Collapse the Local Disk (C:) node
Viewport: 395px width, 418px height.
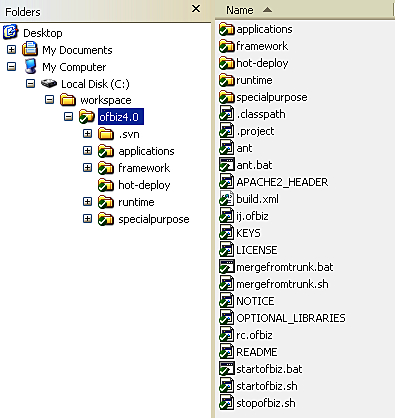pos(31,84)
